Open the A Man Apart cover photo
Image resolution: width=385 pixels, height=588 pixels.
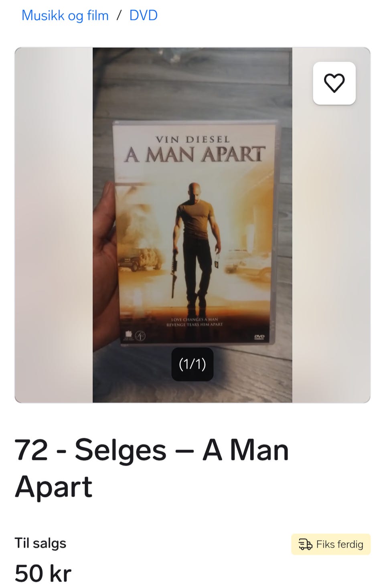pyautogui.click(x=192, y=225)
